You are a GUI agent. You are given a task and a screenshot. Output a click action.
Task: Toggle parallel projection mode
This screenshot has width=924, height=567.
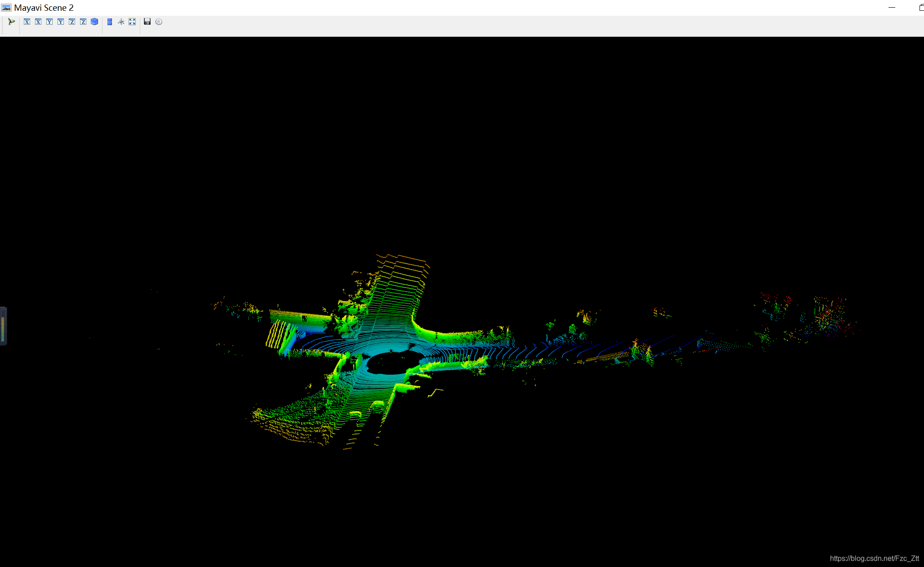point(110,22)
